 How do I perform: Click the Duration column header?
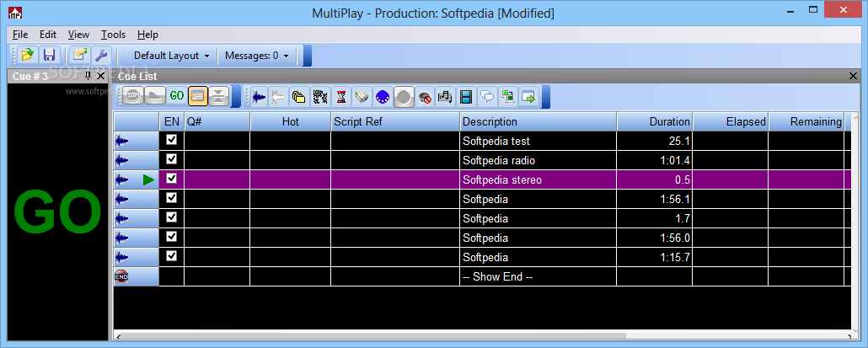(x=655, y=121)
